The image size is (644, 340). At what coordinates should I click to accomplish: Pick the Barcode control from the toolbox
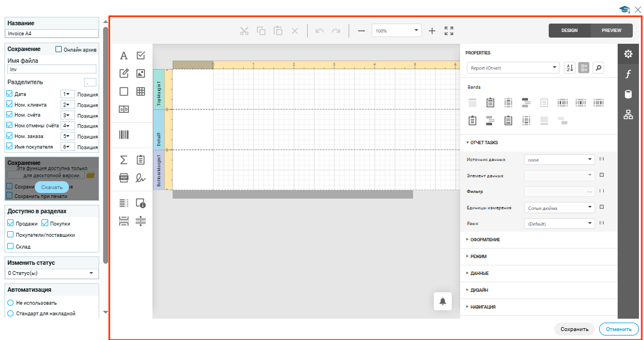pyautogui.click(x=124, y=135)
